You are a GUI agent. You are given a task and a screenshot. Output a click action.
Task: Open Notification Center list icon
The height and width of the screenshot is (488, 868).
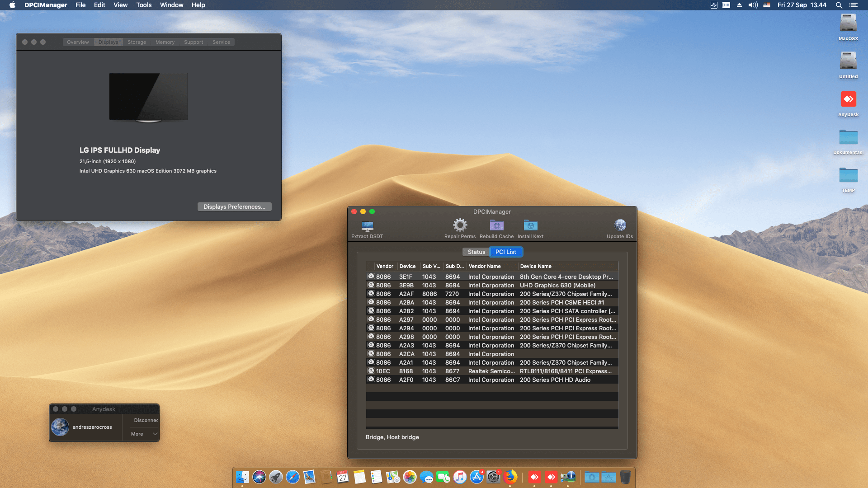pyautogui.click(x=853, y=5)
